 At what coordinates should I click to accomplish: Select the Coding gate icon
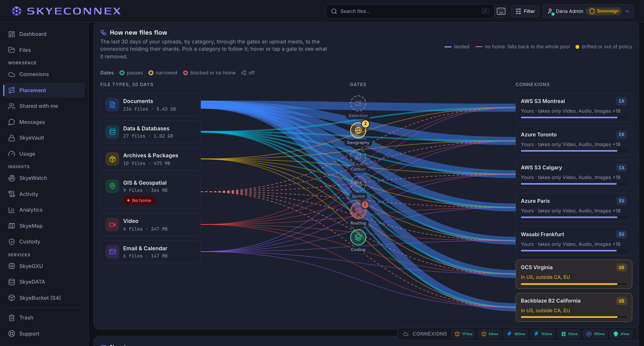click(358, 237)
